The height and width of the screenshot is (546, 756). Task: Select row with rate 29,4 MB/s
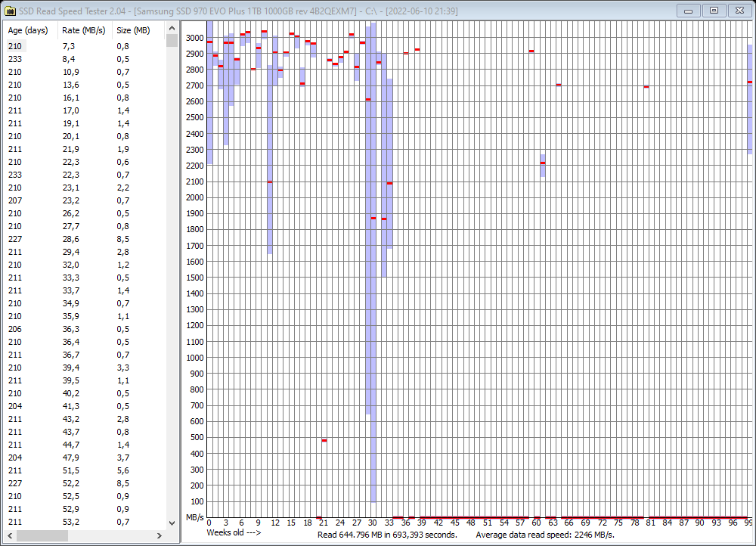pyautogui.click(x=85, y=252)
